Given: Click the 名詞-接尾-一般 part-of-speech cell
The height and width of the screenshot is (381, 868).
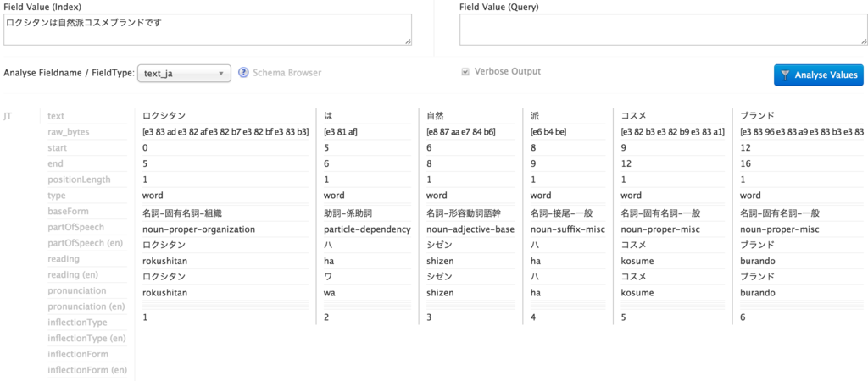Looking at the screenshot, I should point(563,213).
